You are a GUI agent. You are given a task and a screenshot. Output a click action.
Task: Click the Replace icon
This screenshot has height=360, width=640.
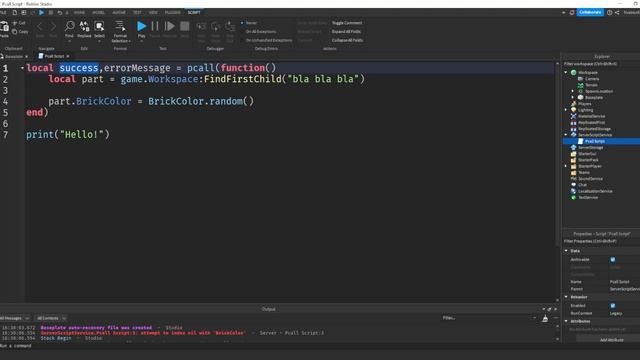(84, 27)
